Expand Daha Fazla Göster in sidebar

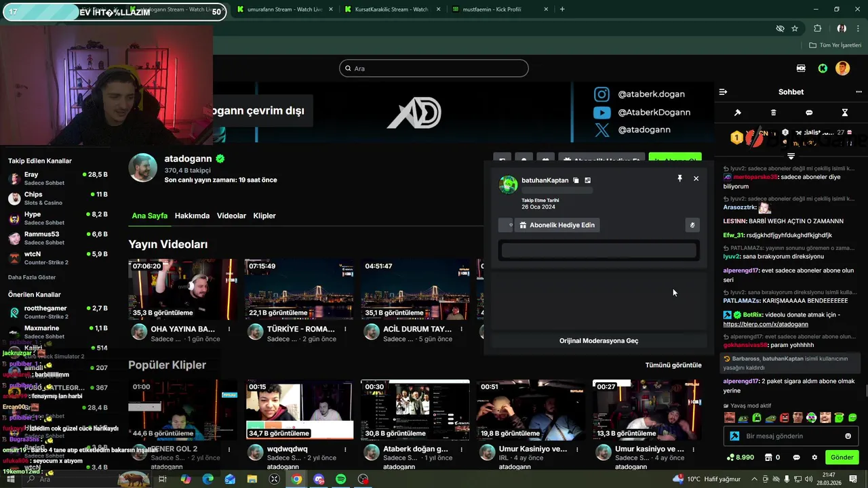(32, 277)
